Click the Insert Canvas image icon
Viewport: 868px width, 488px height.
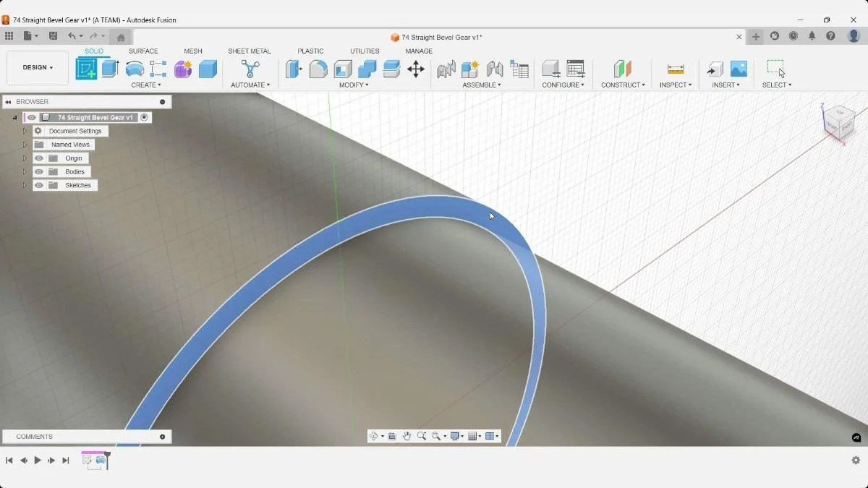pos(739,69)
